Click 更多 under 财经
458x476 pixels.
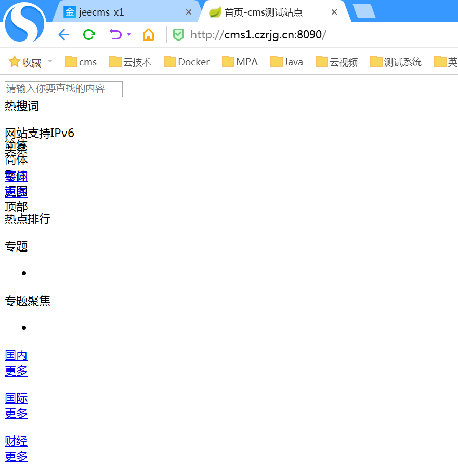pyautogui.click(x=17, y=457)
